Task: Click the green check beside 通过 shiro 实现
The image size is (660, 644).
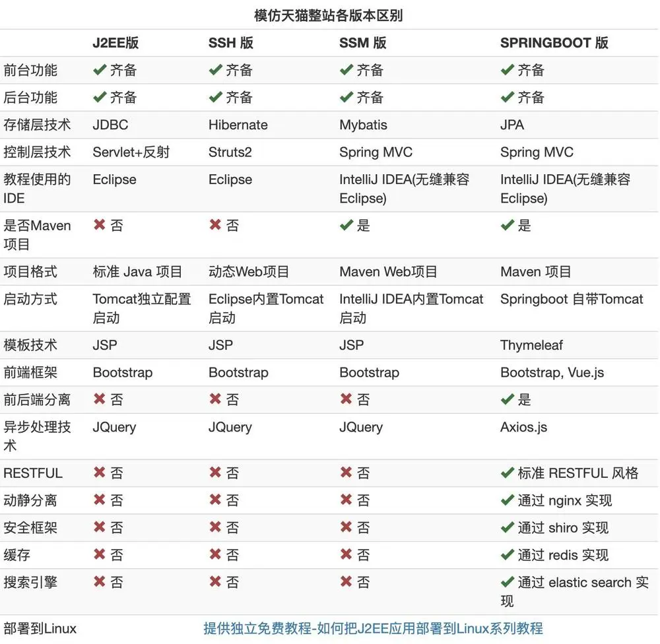Action: click(x=507, y=527)
